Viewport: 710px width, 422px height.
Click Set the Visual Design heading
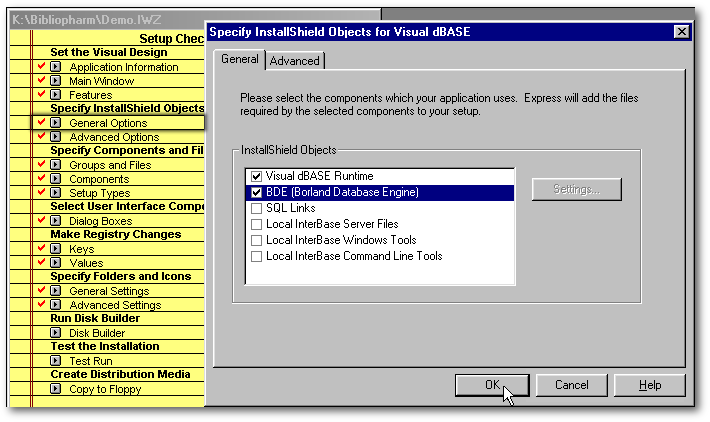[x=109, y=53]
